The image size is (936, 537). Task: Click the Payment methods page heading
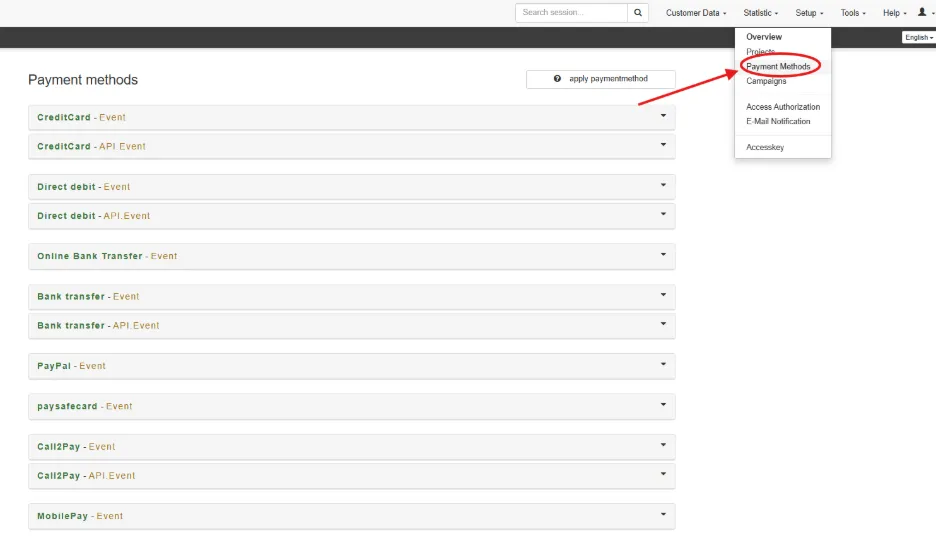point(83,80)
